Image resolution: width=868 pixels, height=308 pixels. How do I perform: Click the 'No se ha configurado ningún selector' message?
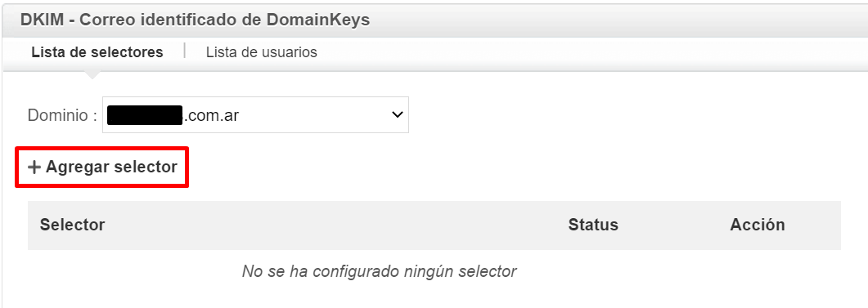pyautogui.click(x=380, y=271)
